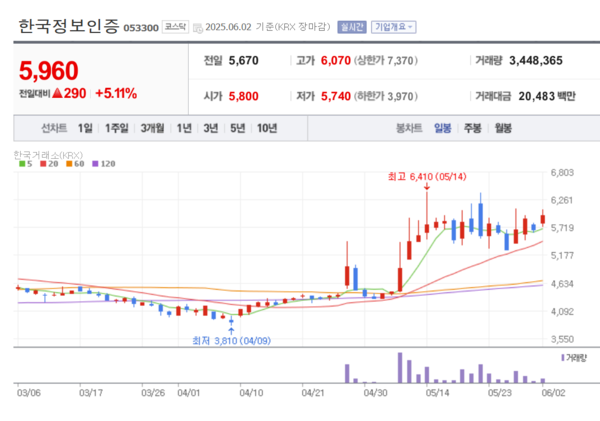
Task: Select the 3개월 line chart tab
Action: (x=152, y=128)
